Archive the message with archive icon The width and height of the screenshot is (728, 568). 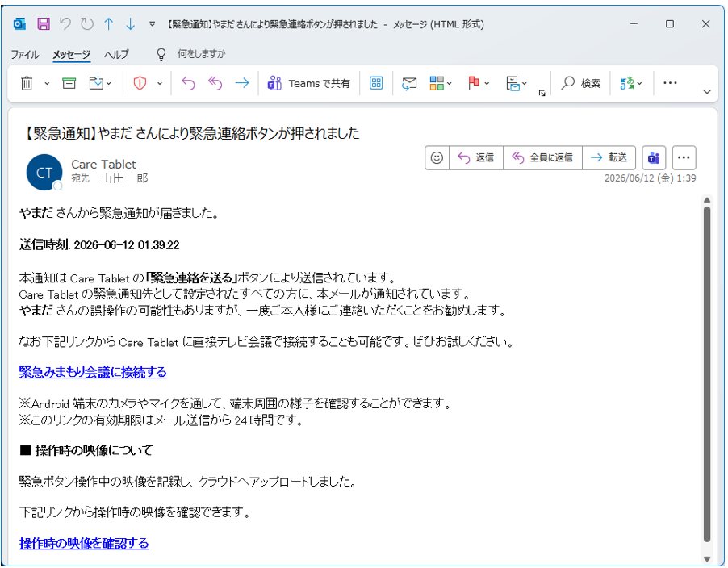[x=69, y=84]
